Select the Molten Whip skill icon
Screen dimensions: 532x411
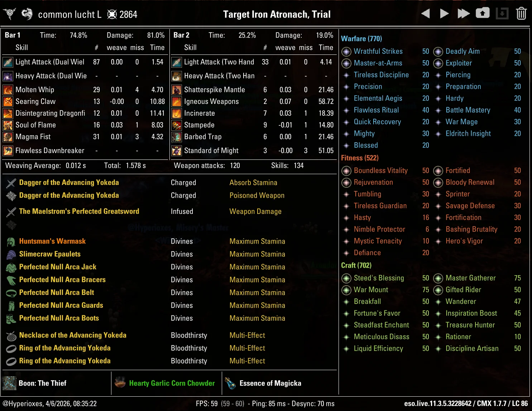[x=8, y=90]
